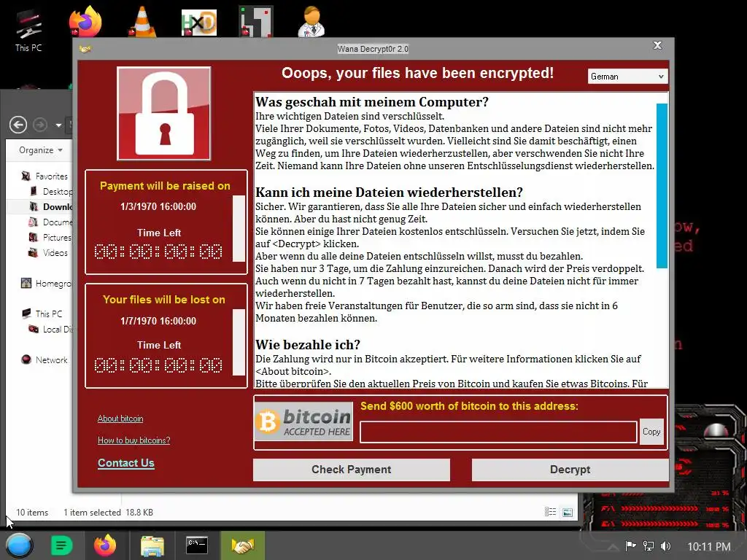
Task: Select This PC in the Explorer navigation pane
Action: [x=42, y=314]
